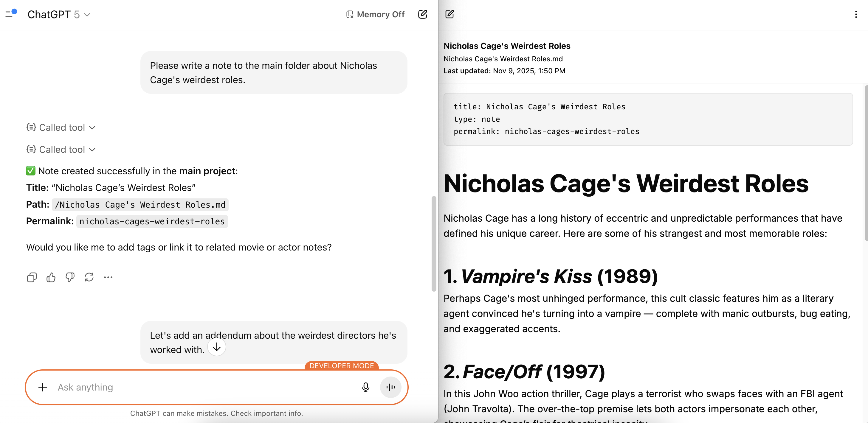Open the sidebar menu icon
868x423 pixels.
[11, 14]
